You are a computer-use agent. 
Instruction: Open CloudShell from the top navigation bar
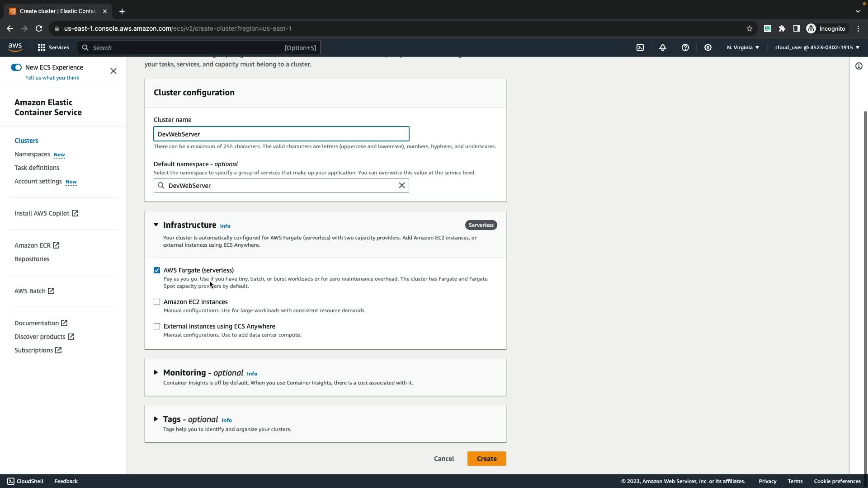640,47
